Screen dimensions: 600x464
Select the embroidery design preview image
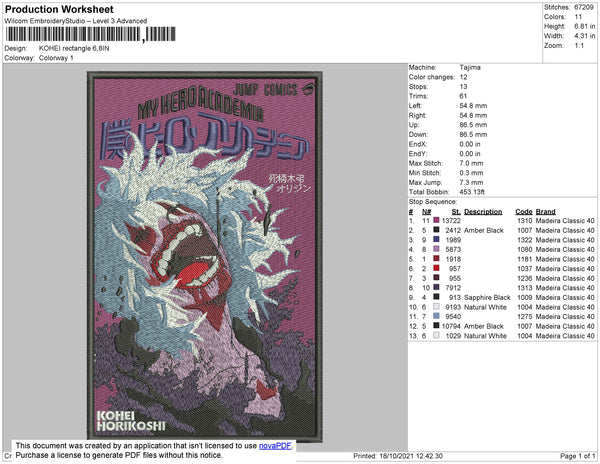pyautogui.click(x=205, y=256)
